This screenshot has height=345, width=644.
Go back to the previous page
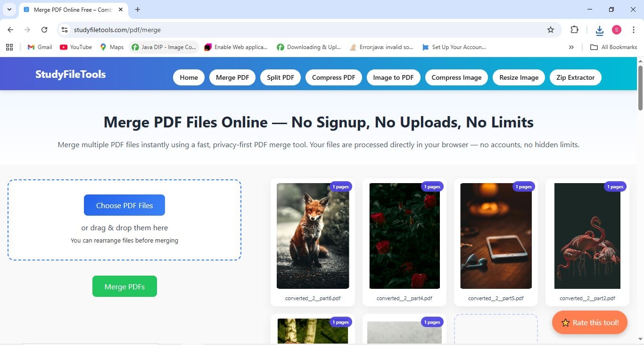coord(10,29)
